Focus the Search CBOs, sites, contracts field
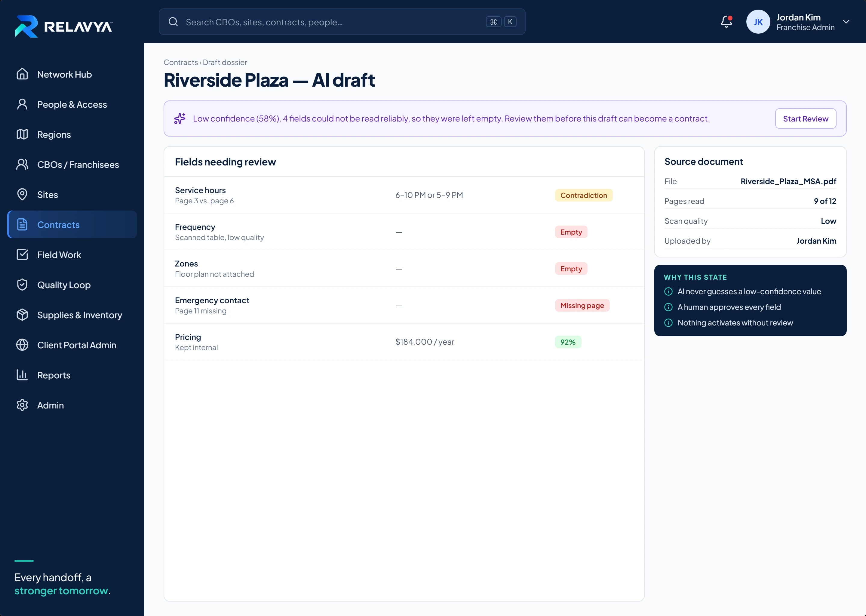866x616 pixels. (342, 22)
